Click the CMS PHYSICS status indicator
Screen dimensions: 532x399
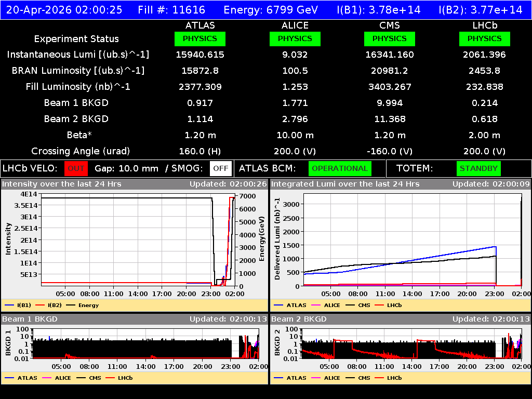coord(390,38)
